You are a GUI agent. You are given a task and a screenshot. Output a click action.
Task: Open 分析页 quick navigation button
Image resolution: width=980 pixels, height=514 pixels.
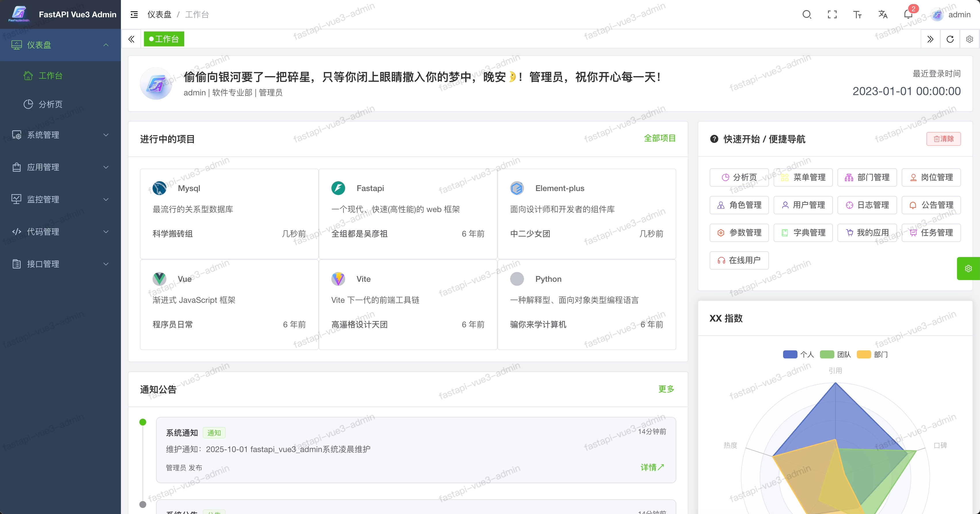(x=739, y=177)
